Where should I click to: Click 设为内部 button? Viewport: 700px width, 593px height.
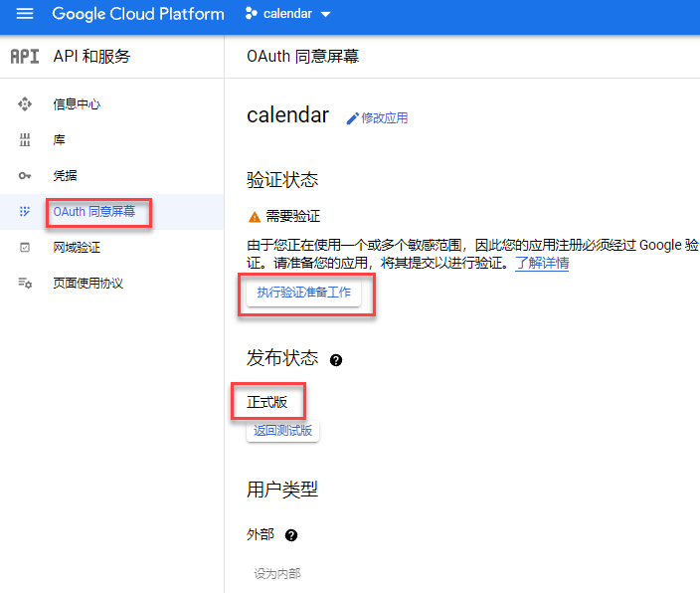[277, 573]
